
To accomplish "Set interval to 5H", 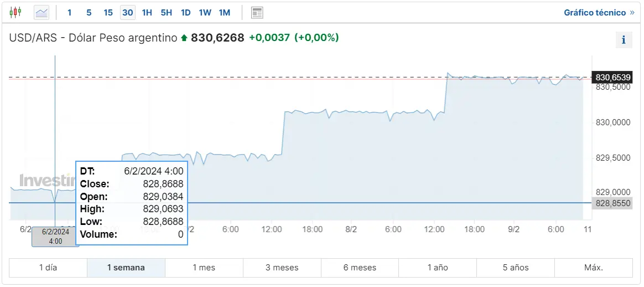I will pos(167,12).
